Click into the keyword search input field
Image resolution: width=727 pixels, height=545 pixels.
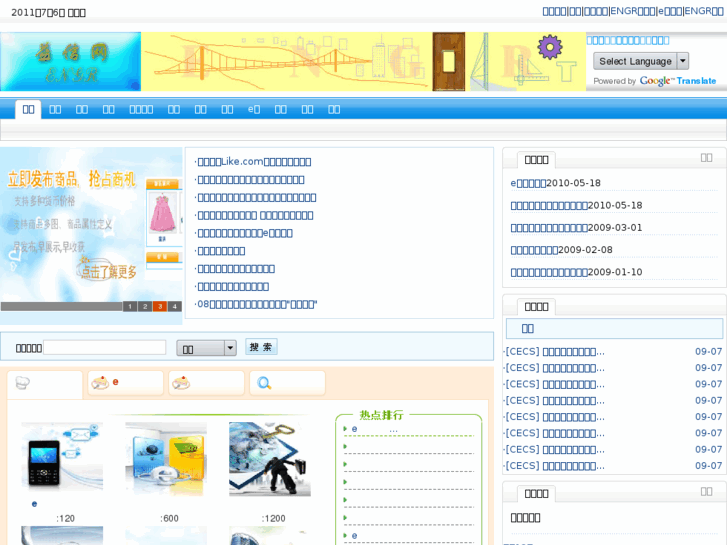click(104, 347)
